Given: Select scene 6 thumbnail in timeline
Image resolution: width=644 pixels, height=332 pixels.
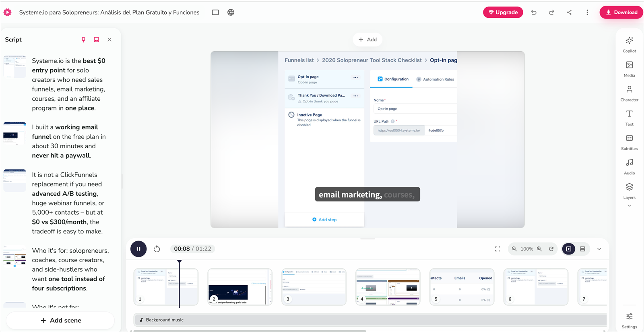Looking at the screenshot, I should click(x=536, y=287).
